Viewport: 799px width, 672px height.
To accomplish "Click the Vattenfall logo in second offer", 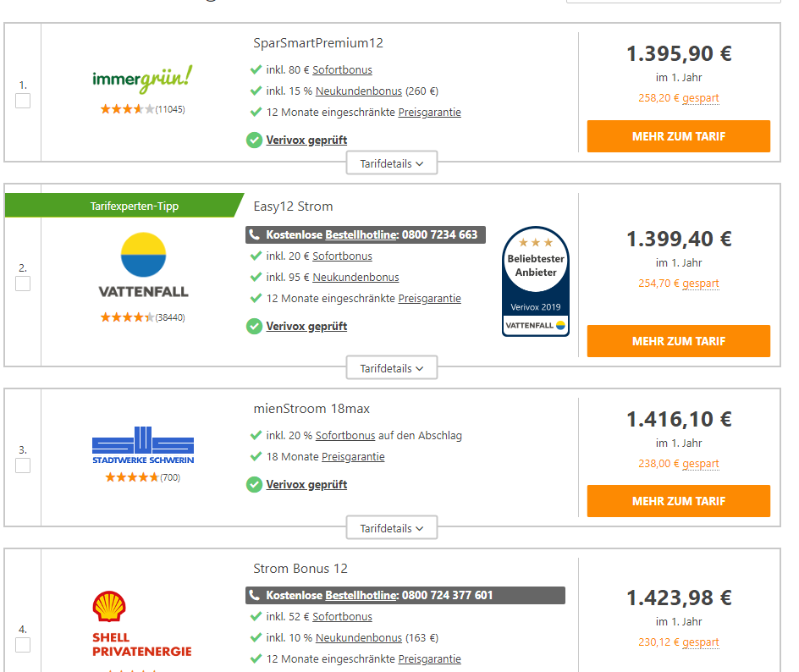I will coord(142,265).
